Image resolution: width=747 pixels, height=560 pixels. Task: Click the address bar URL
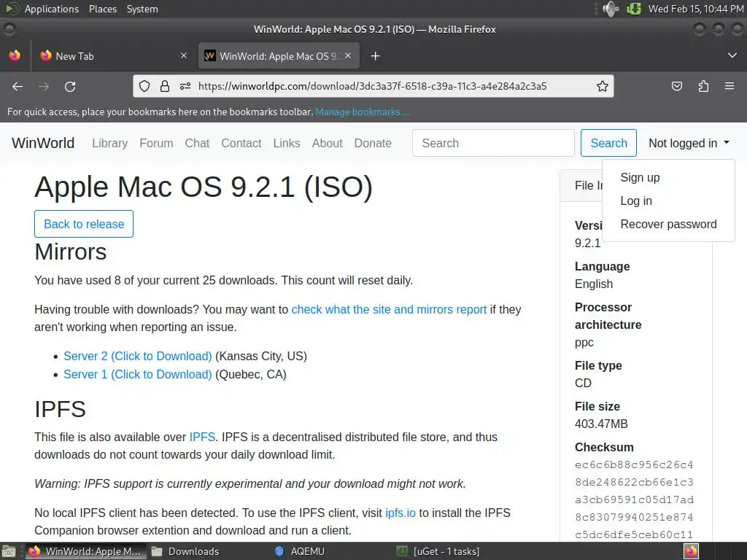372,86
